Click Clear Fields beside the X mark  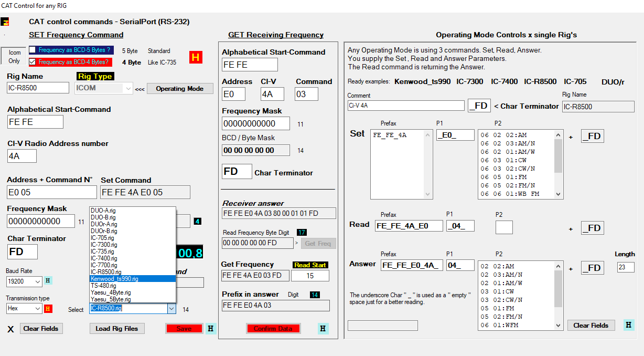(42, 329)
